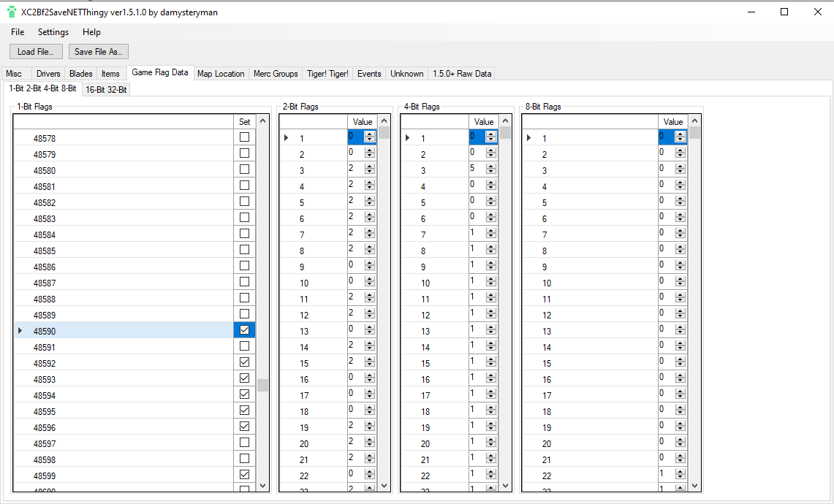Click the scroll down arrow in 4-Bit Flags list
The image size is (834, 504).
(x=505, y=486)
